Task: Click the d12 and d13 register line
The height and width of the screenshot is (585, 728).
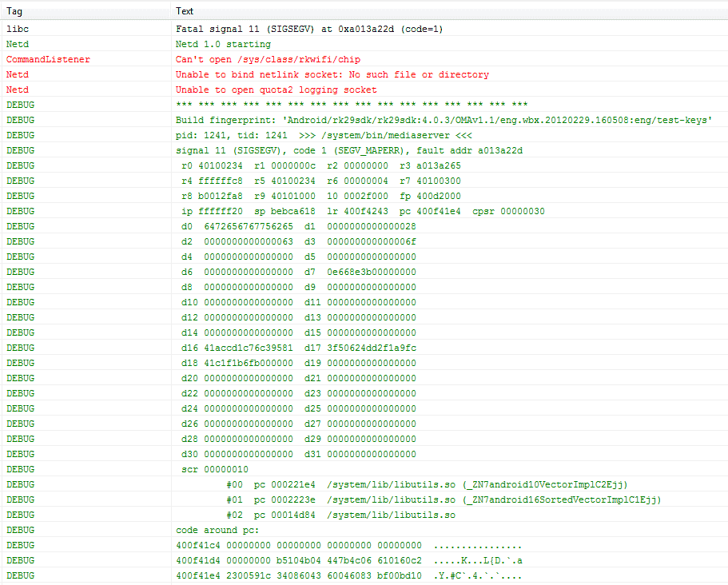Action: click(364, 317)
